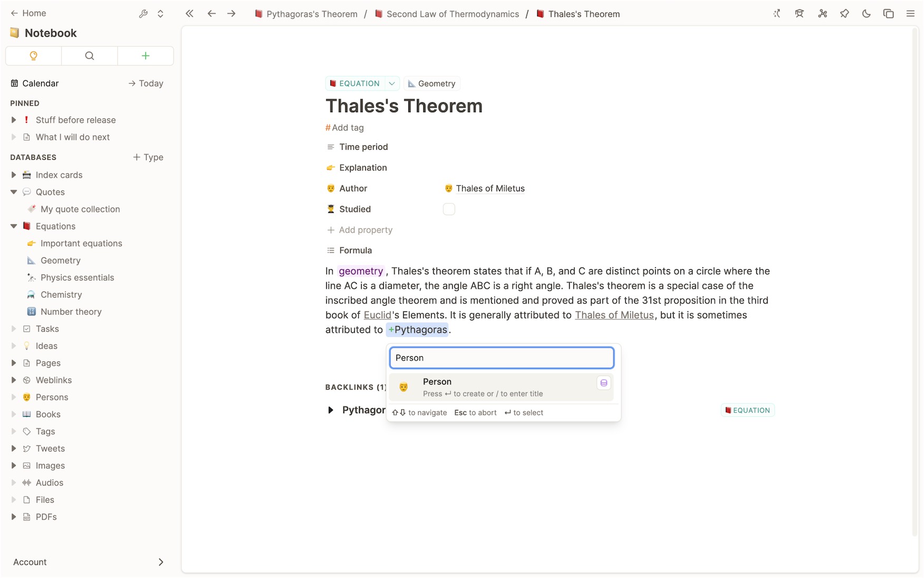This screenshot has height=578, width=924.
Task: Click database icon on Person suggestion
Action: pos(604,383)
